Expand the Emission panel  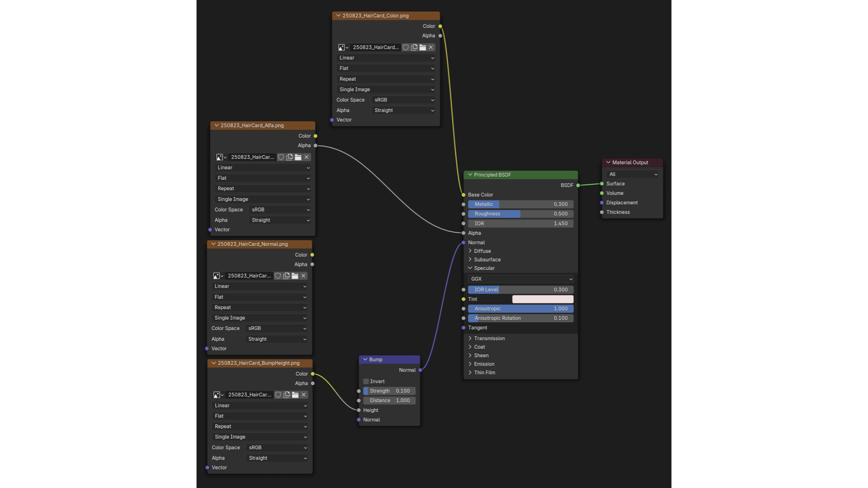point(470,364)
